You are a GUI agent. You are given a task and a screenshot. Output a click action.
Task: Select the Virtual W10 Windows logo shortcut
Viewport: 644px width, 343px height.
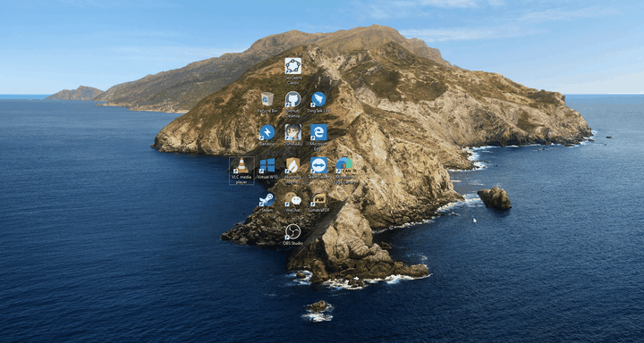267,165
